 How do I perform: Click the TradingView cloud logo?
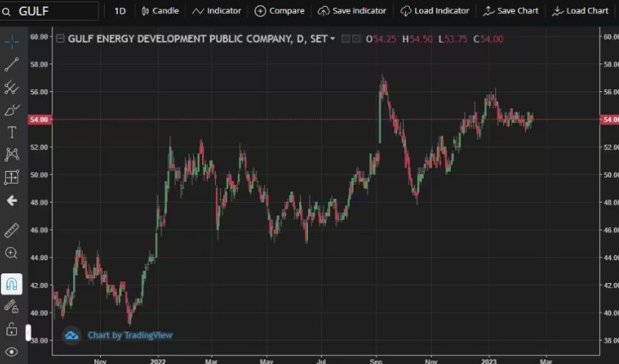[71, 335]
